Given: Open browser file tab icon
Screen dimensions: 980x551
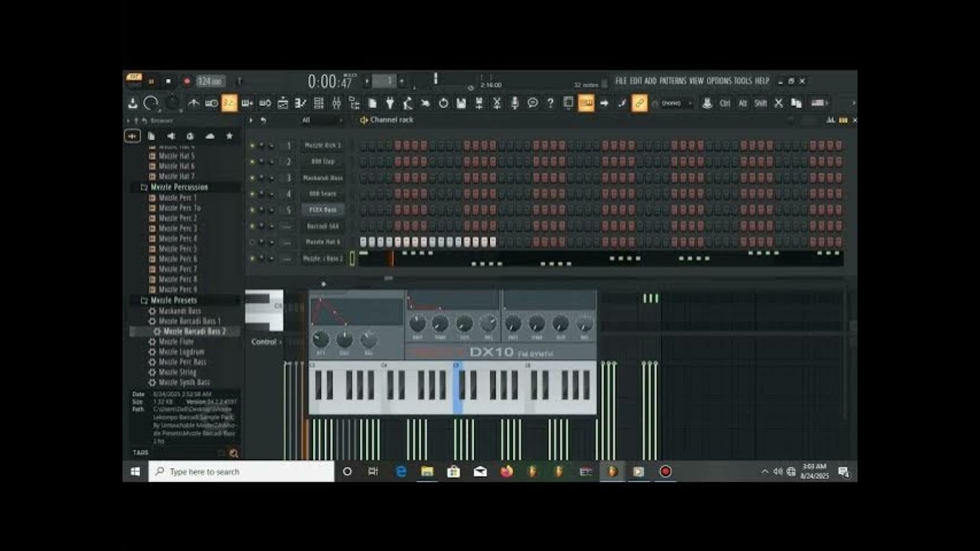Looking at the screenshot, I should click(151, 136).
